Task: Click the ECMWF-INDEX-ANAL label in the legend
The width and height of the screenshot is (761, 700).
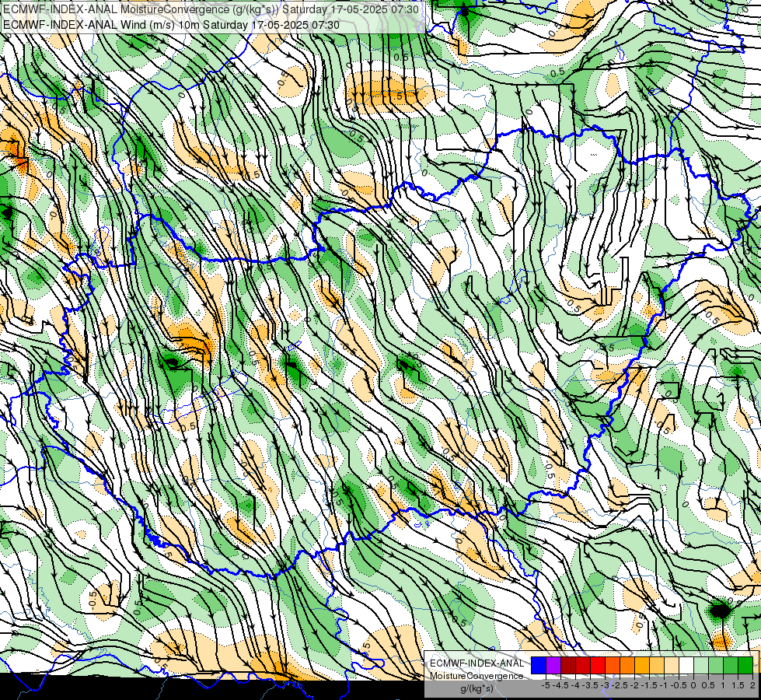Action: click(x=476, y=663)
